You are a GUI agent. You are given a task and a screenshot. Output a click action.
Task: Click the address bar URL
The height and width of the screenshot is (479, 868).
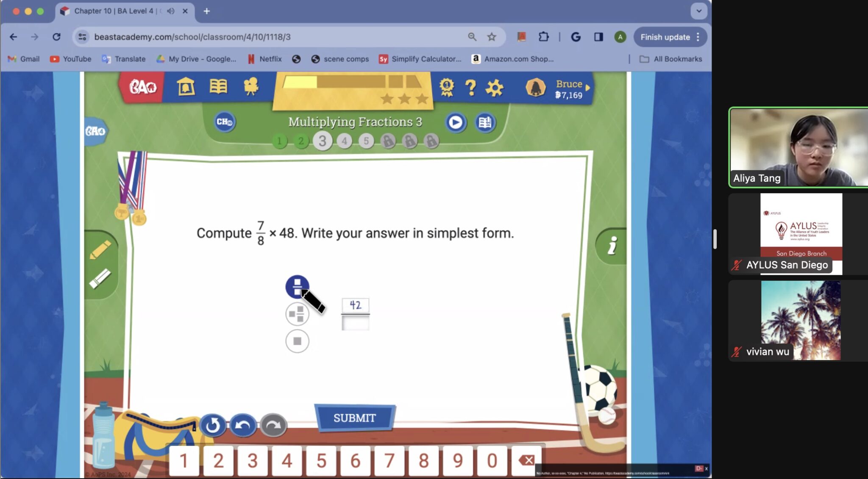(192, 37)
